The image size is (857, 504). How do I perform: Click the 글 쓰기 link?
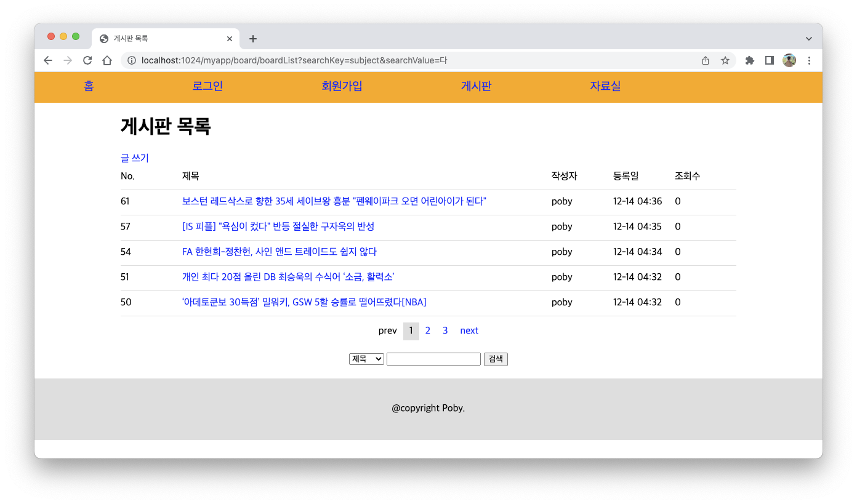coord(135,158)
